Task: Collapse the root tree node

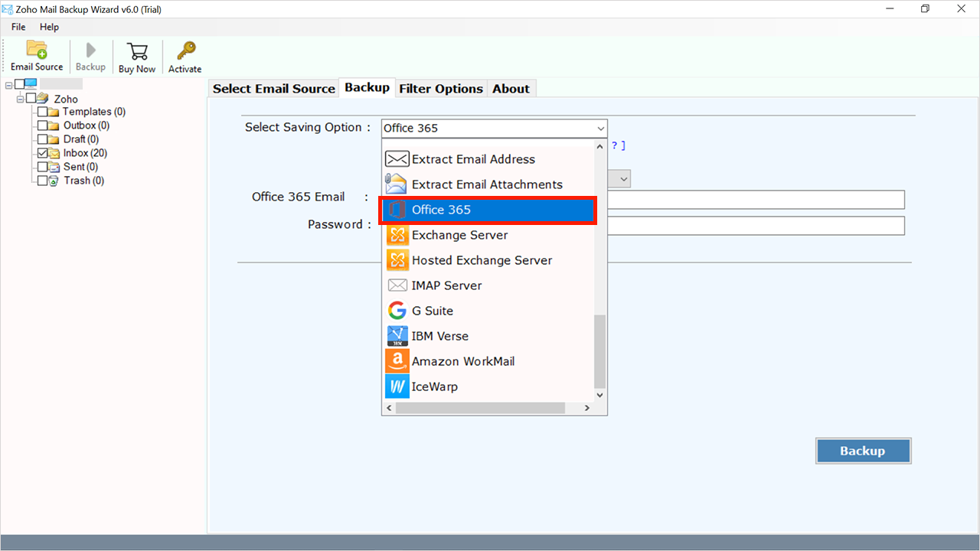Action: point(8,84)
